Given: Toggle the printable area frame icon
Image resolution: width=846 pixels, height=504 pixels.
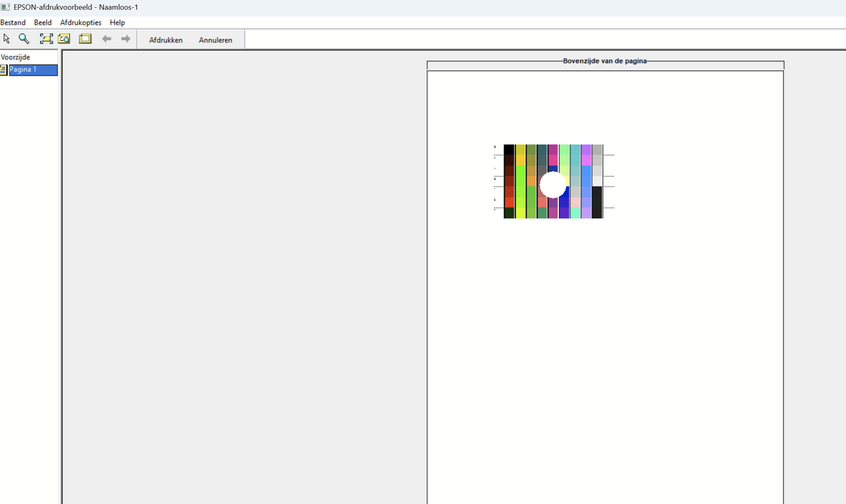Looking at the screenshot, I should click(85, 39).
